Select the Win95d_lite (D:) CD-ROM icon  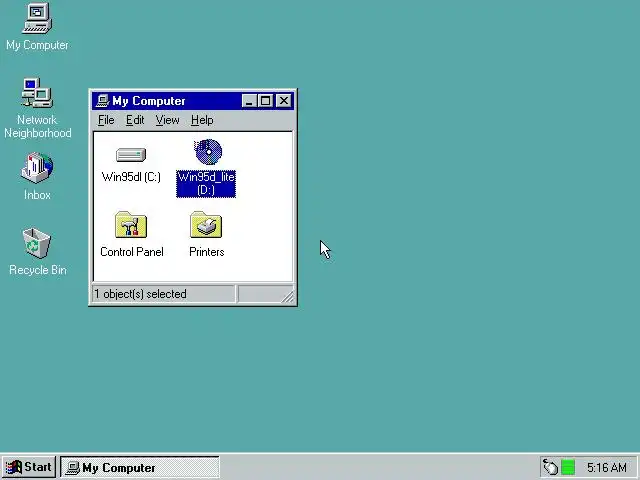208,152
